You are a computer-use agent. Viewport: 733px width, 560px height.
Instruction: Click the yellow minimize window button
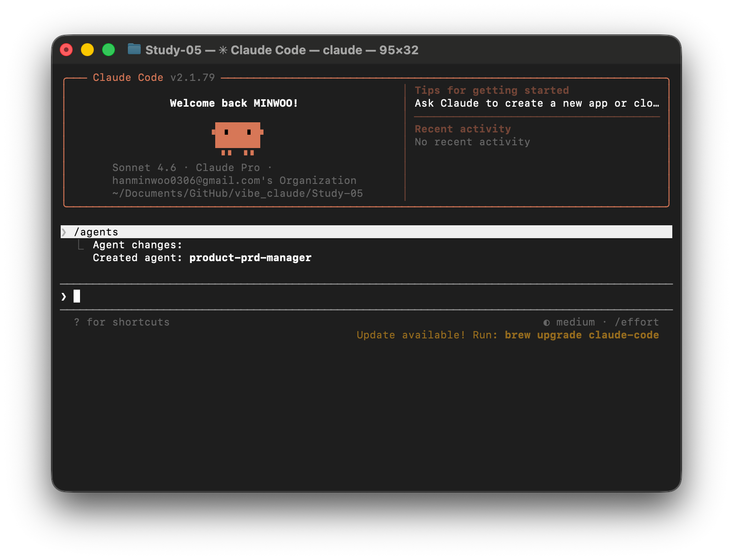(x=87, y=50)
